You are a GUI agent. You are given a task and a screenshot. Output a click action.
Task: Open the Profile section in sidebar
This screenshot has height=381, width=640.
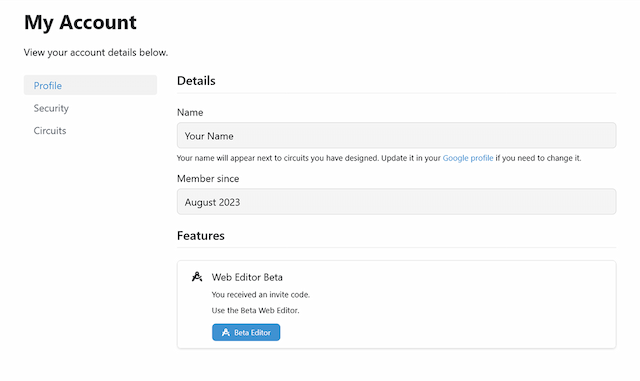(90, 85)
